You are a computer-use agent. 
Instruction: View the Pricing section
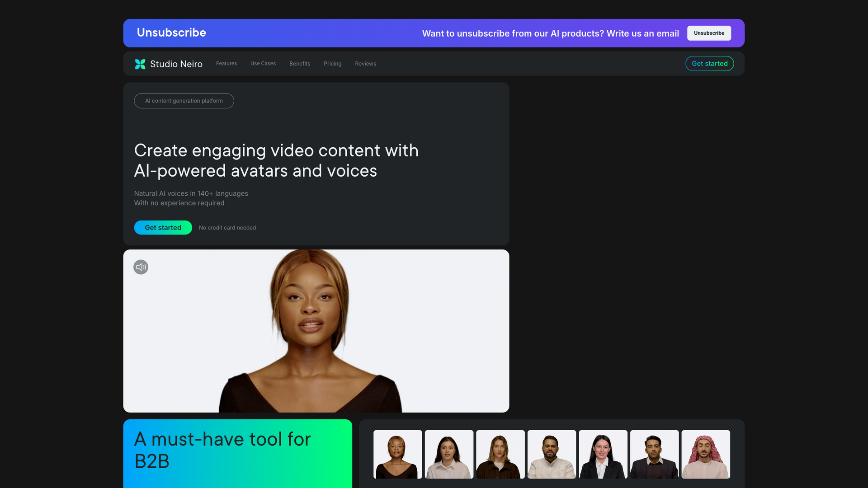click(x=332, y=64)
